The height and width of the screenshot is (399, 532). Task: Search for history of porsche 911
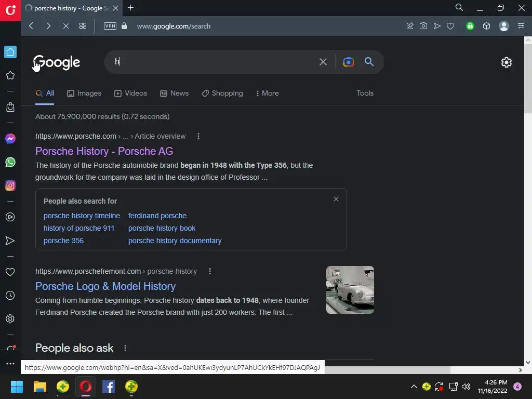tap(79, 229)
